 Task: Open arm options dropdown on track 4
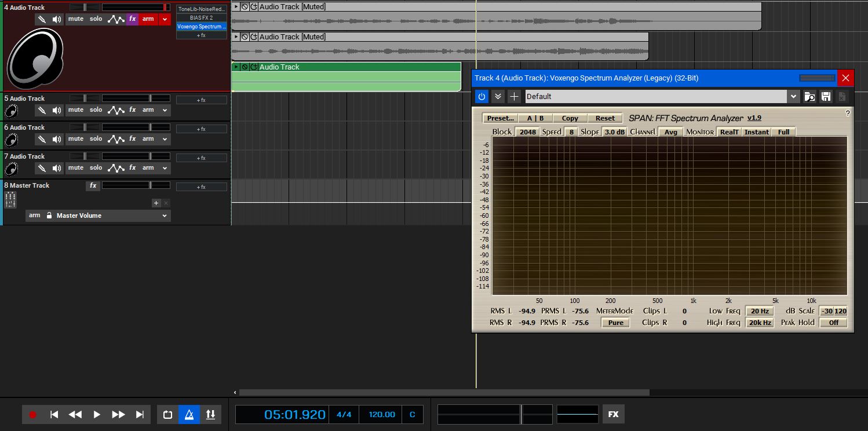click(165, 19)
